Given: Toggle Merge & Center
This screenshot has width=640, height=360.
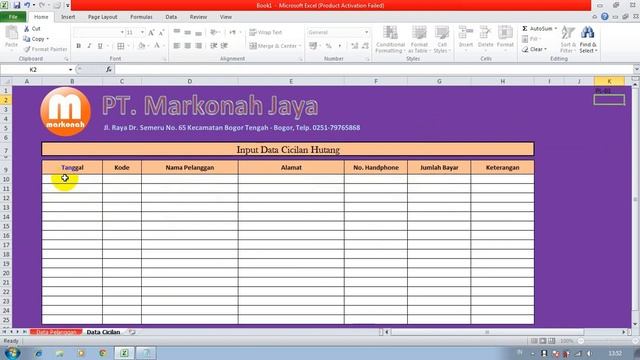Looking at the screenshot, I should (x=273, y=46).
